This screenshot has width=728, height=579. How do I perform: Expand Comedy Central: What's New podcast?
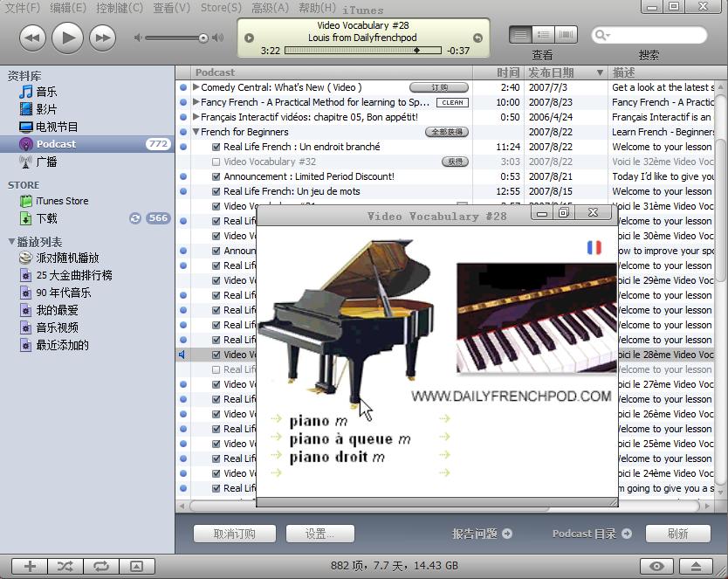196,87
